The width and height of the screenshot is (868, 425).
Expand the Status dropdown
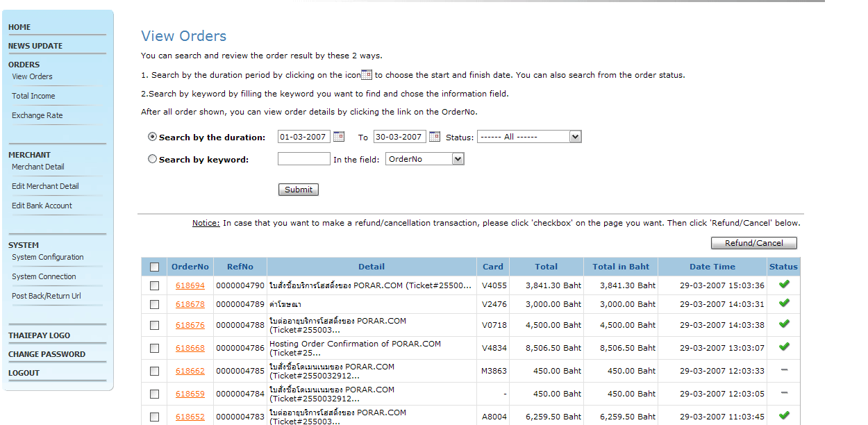(x=528, y=137)
